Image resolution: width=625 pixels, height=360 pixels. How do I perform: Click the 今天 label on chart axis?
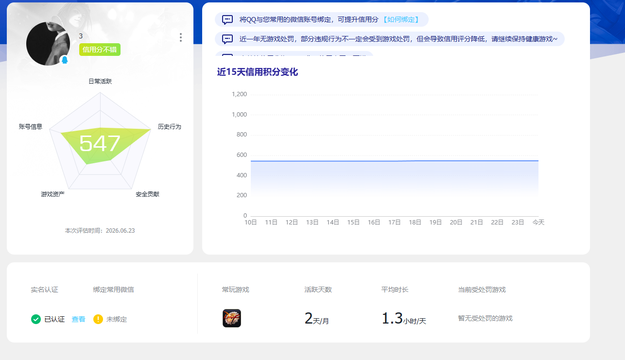click(539, 222)
